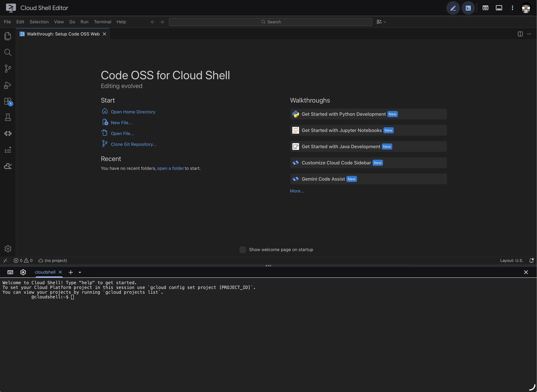This screenshot has width=537, height=392.
Task: Open the Gemini outline list icon
Action: point(8,150)
